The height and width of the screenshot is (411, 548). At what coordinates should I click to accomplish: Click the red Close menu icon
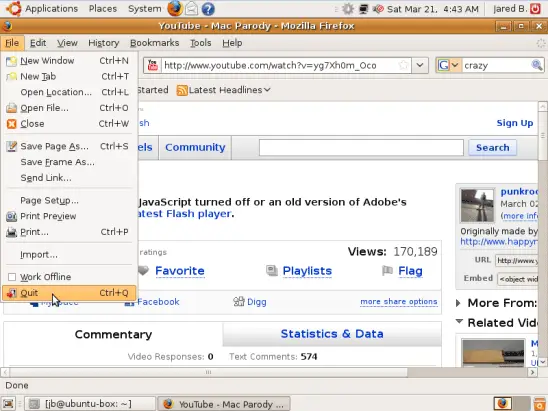[11, 124]
